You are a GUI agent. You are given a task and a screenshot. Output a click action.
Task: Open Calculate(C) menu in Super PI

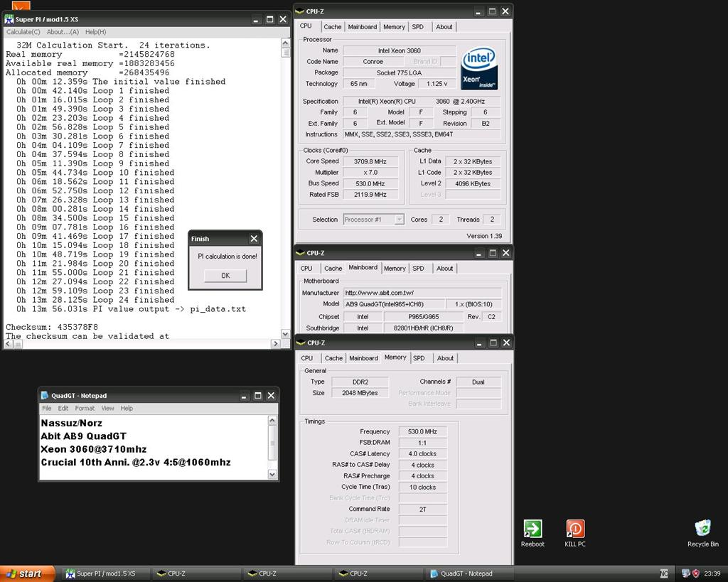click(x=23, y=32)
